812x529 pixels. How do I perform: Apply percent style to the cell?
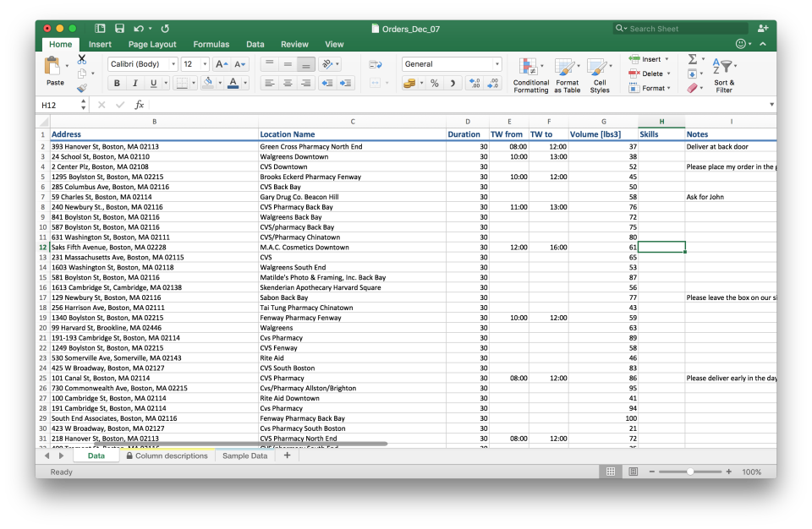pyautogui.click(x=435, y=83)
